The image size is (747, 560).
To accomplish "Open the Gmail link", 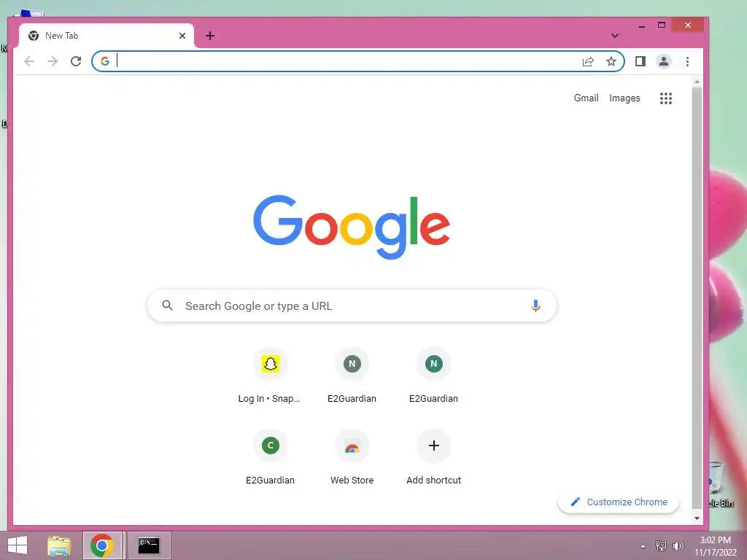I will (586, 98).
